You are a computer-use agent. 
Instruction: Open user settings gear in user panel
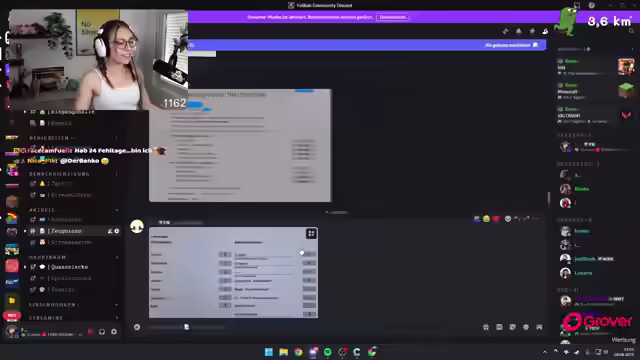[114, 332]
